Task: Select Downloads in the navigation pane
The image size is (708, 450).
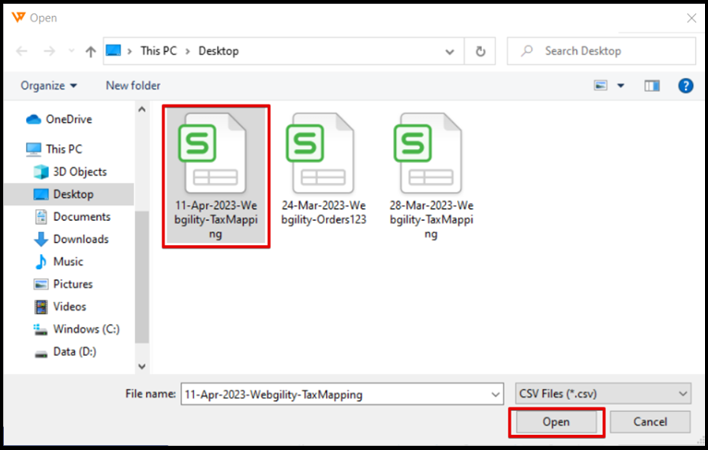Action: (x=80, y=239)
